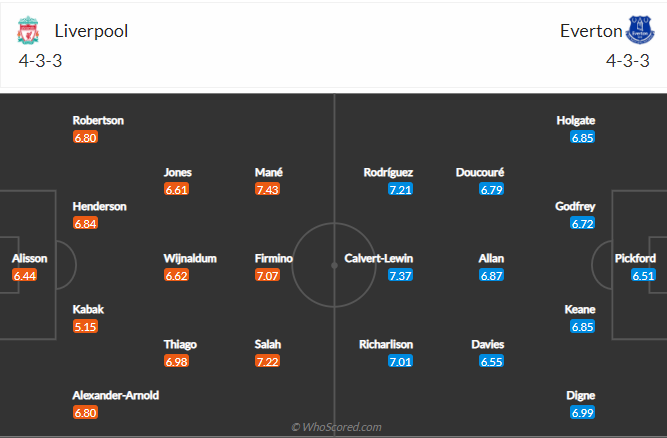Viewport: 667px width, 438px height.
Task: Click Thiago's 6.98 rating badge
Action: (177, 360)
